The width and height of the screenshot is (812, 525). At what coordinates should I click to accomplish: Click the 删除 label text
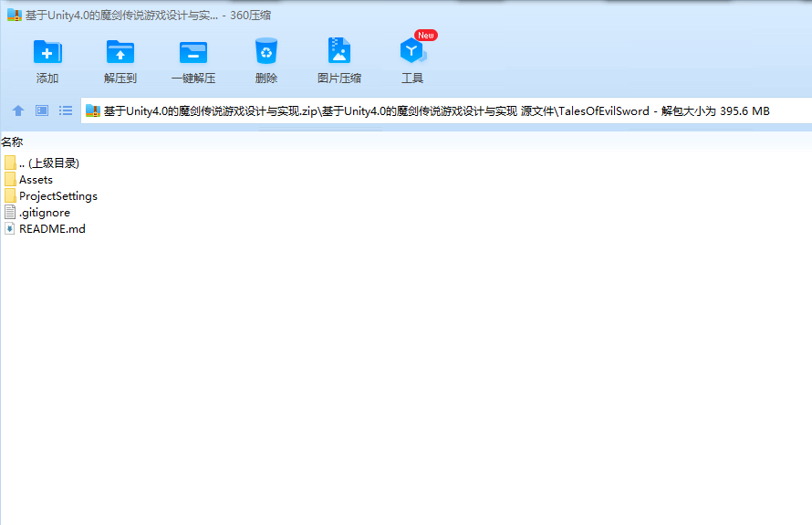tap(266, 79)
